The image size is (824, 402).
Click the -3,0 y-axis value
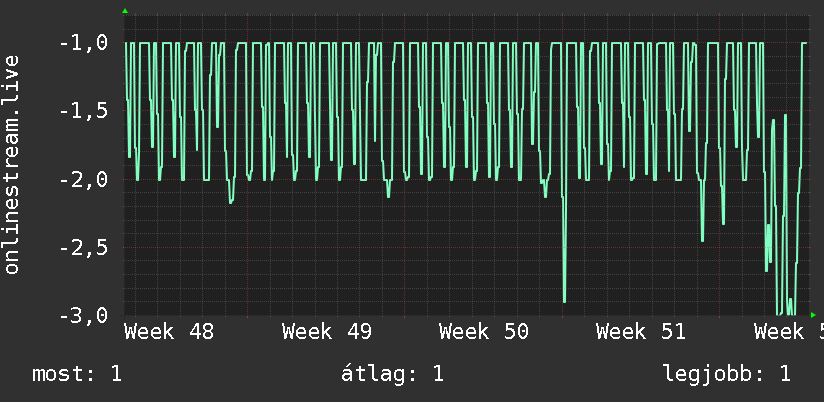pos(84,315)
